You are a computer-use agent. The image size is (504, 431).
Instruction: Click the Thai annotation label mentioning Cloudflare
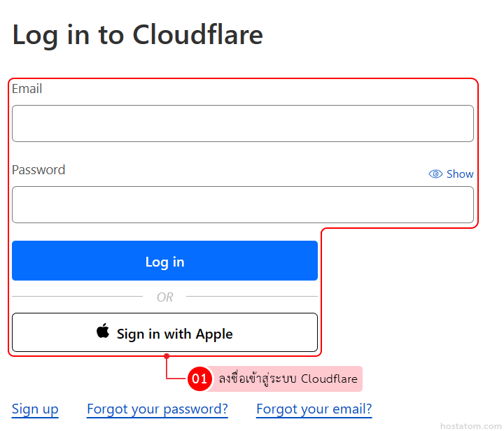coord(288,379)
